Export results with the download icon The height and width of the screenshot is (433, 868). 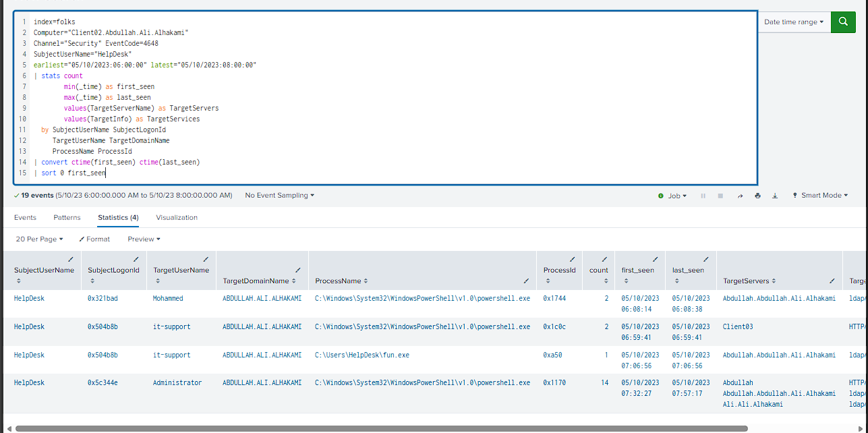(775, 196)
